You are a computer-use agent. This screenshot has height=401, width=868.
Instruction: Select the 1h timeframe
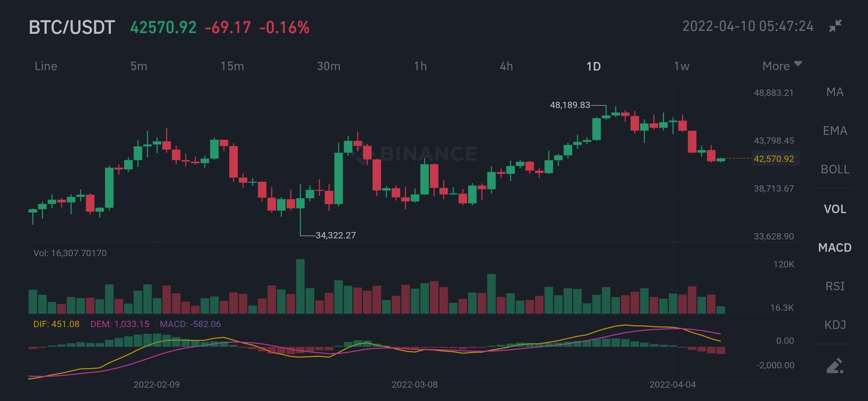(x=420, y=66)
